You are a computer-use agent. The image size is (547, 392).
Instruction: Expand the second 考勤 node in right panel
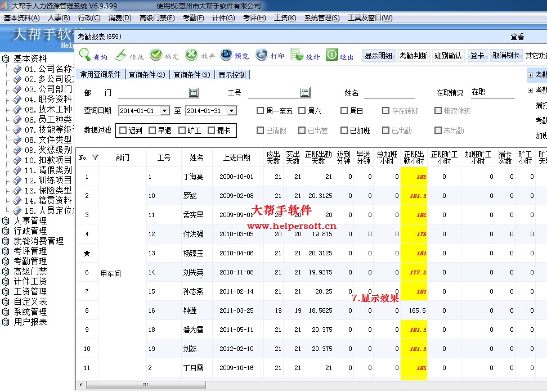530,90
